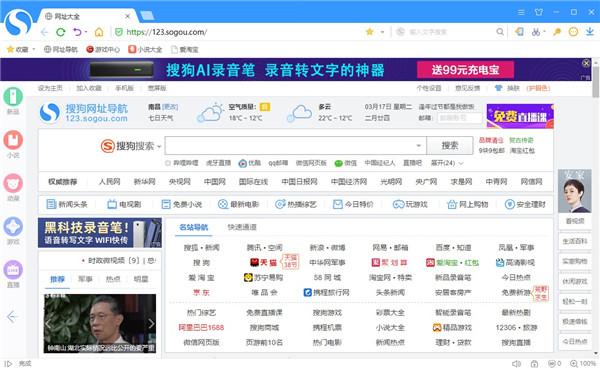Click the next arrow on news video thumbnail
This screenshot has height=369, width=600.
click(151, 323)
